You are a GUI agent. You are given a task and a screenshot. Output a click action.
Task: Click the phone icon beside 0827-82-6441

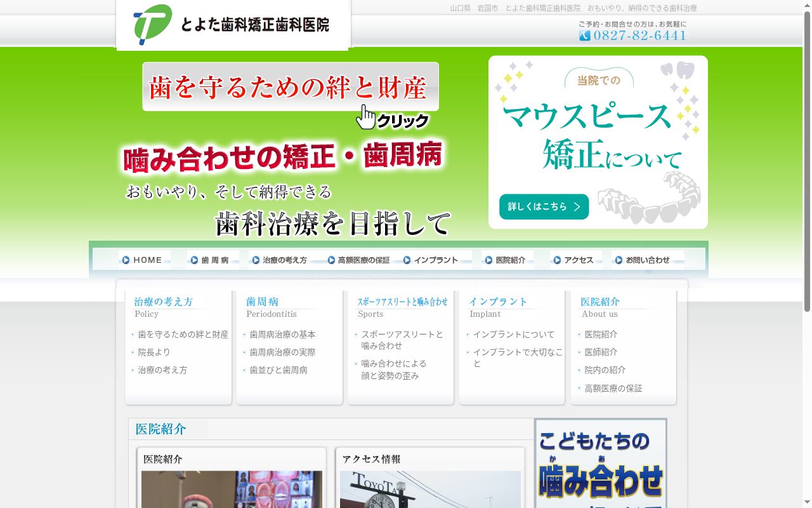[584, 36]
